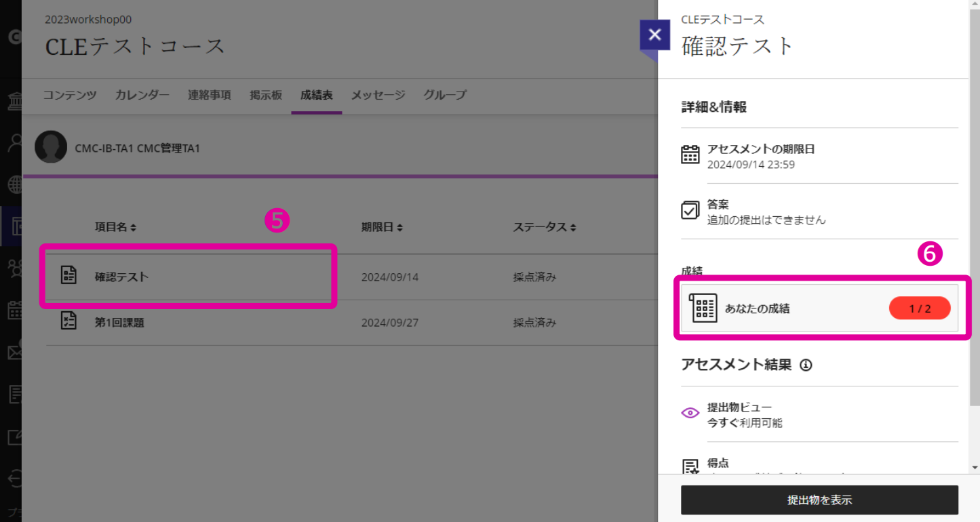
Task: Open the institution building icon in sidebar
Action: [14, 101]
